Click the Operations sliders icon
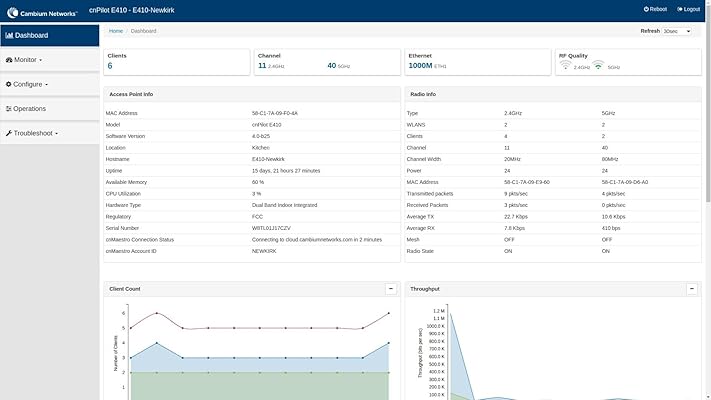Screen dimensions: 711x400 [9, 108]
